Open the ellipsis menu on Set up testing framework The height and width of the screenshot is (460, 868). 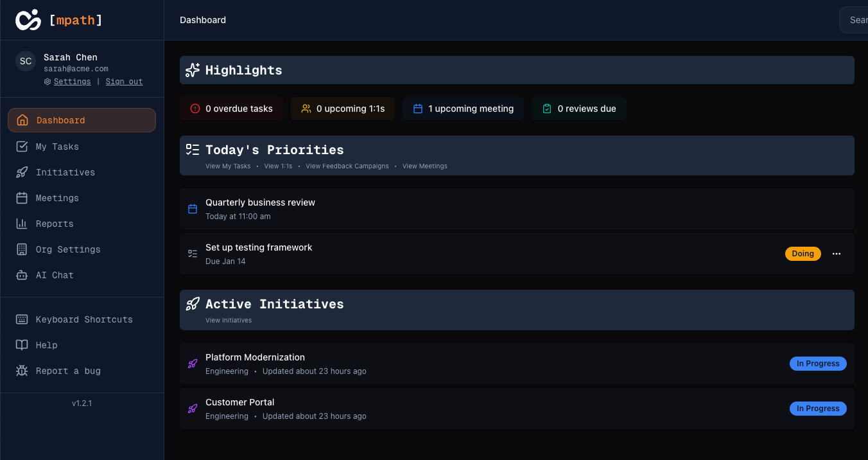[x=837, y=254]
